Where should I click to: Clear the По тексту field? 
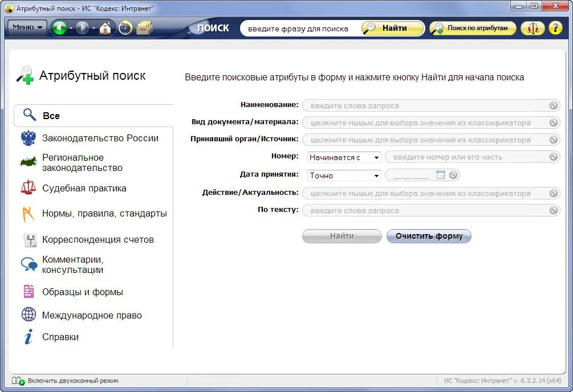[554, 211]
